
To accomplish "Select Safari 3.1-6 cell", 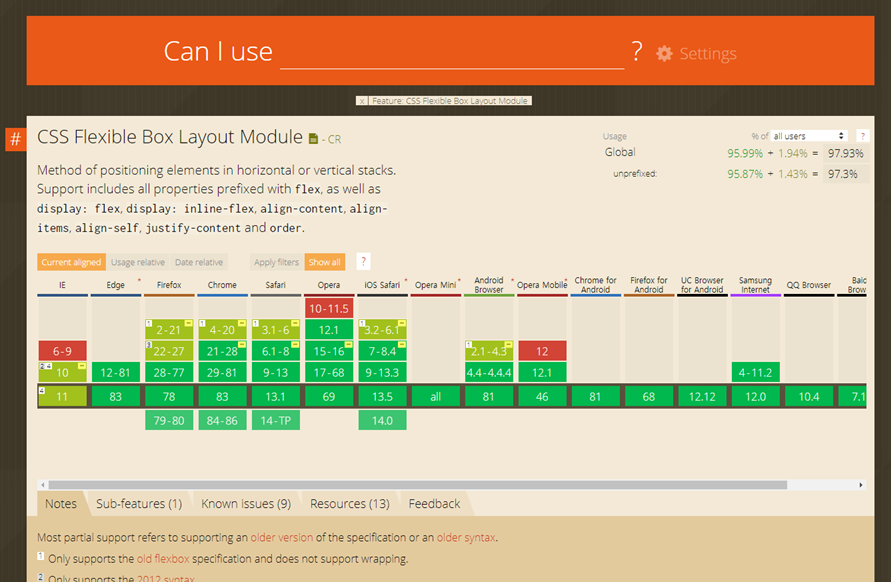I will click(x=276, y=330).
